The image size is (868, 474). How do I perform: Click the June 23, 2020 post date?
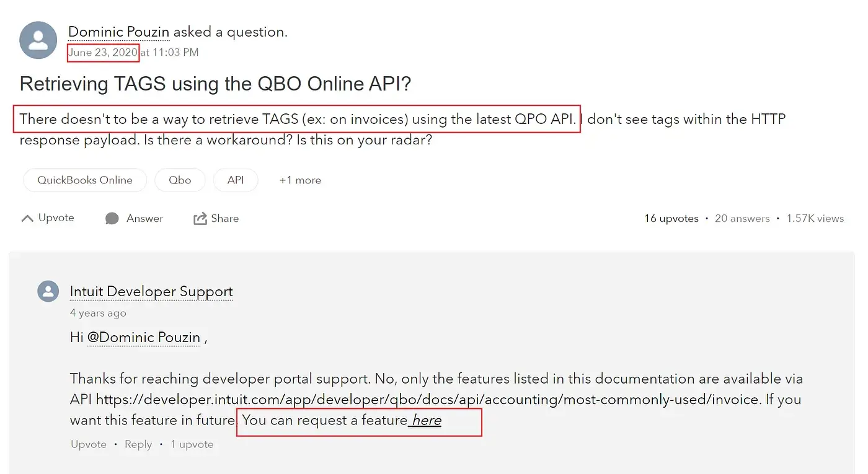click(x=103, y=53)
